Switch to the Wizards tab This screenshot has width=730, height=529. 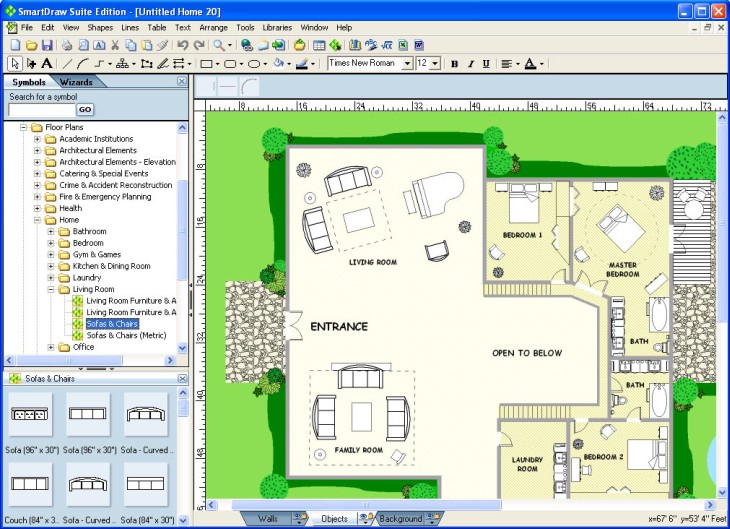tap(76, 82)
